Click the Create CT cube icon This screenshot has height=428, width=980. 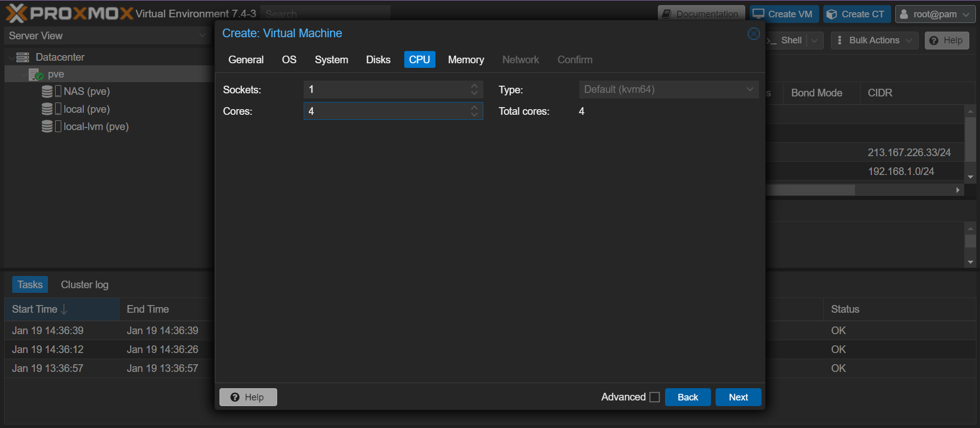click(x=832, y=14)
